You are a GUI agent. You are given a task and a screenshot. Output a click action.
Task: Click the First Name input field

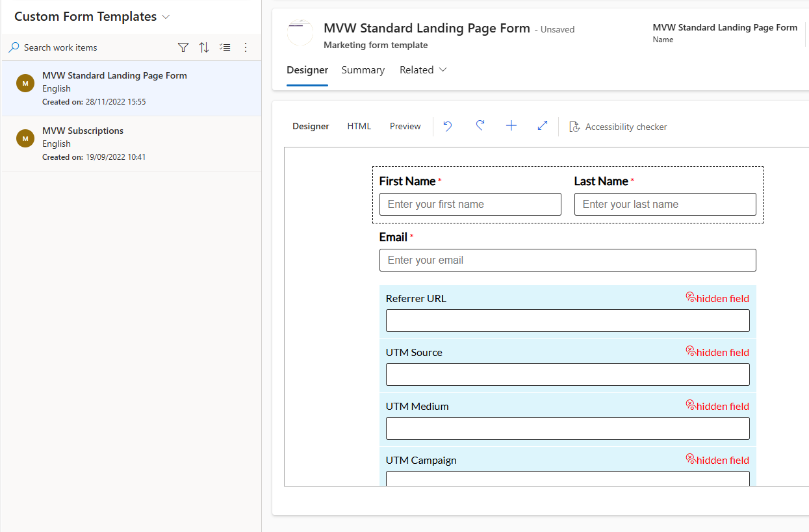(470, 204)
